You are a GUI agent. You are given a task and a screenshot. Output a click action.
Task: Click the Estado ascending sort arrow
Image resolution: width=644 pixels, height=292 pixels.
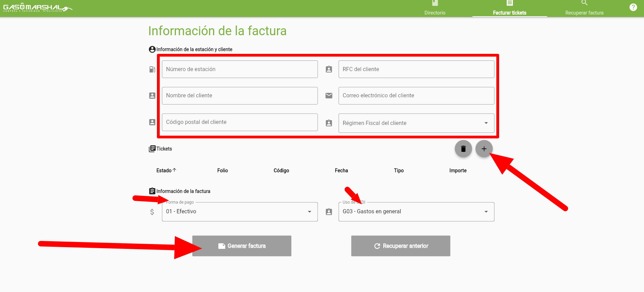[175, 170]
